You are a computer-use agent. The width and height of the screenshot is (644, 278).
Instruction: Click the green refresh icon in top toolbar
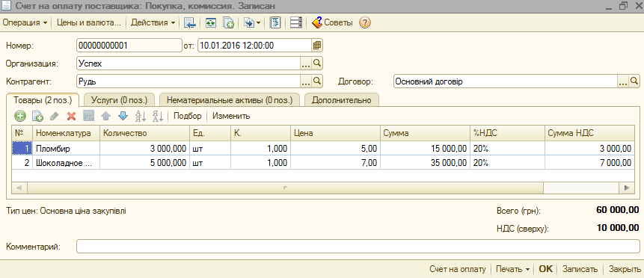[211, 23]
